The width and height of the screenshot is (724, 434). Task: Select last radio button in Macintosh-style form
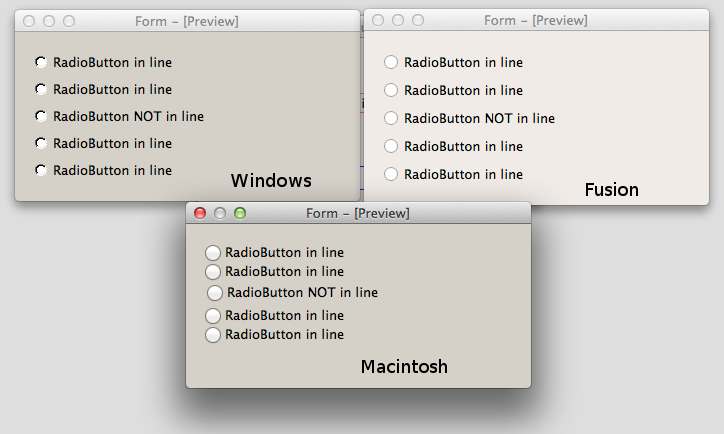[x=213, y=335]
